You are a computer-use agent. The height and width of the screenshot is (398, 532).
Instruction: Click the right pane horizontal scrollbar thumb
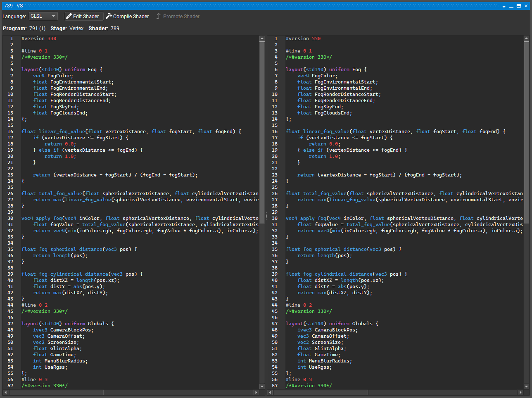(x=320, y=392)
